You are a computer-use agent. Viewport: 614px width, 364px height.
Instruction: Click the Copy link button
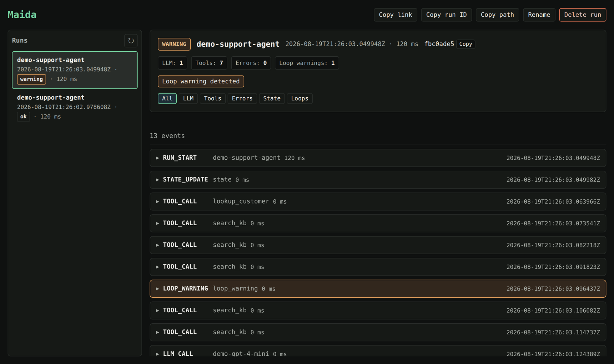click(395, 15)
